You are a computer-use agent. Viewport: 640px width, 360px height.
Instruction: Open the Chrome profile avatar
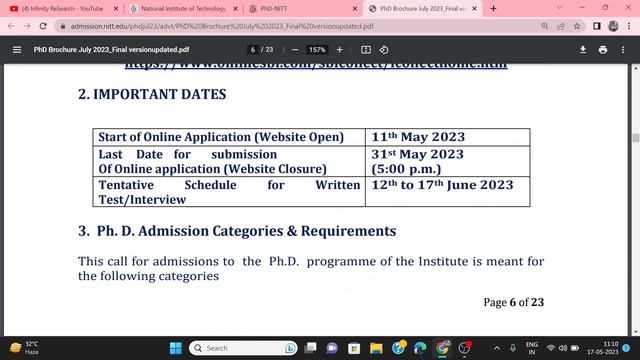(x=613, y=26)
